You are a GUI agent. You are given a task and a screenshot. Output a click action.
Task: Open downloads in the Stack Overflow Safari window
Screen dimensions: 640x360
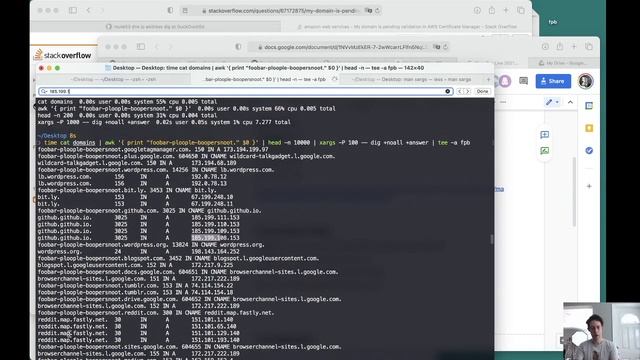[x=477, y=11]
